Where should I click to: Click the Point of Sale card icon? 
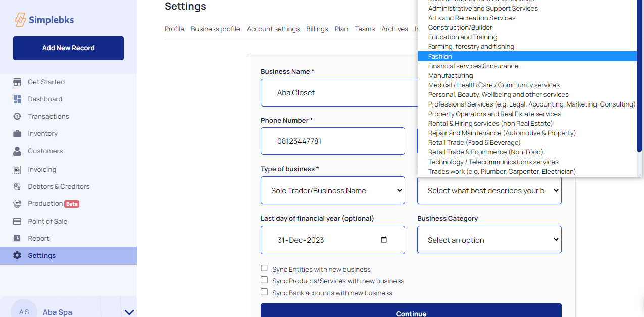17,222
